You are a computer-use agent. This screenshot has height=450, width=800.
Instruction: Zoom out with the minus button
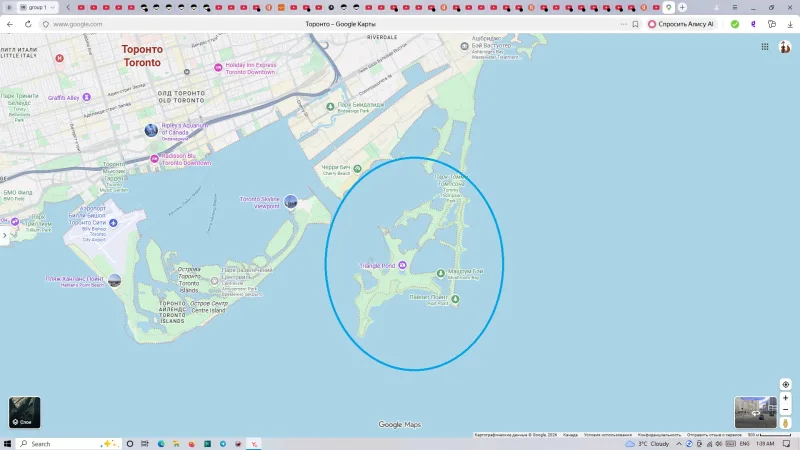point(786,409)
